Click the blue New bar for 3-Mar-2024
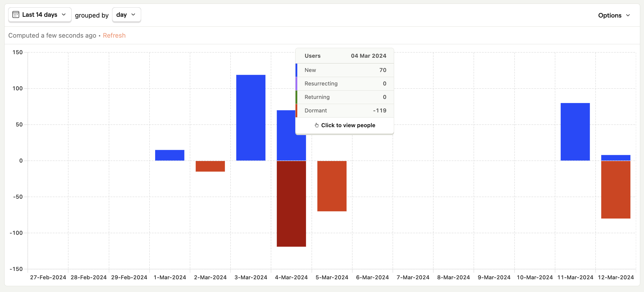This screenshot has height=292, width=644. (x=251, y=118)
